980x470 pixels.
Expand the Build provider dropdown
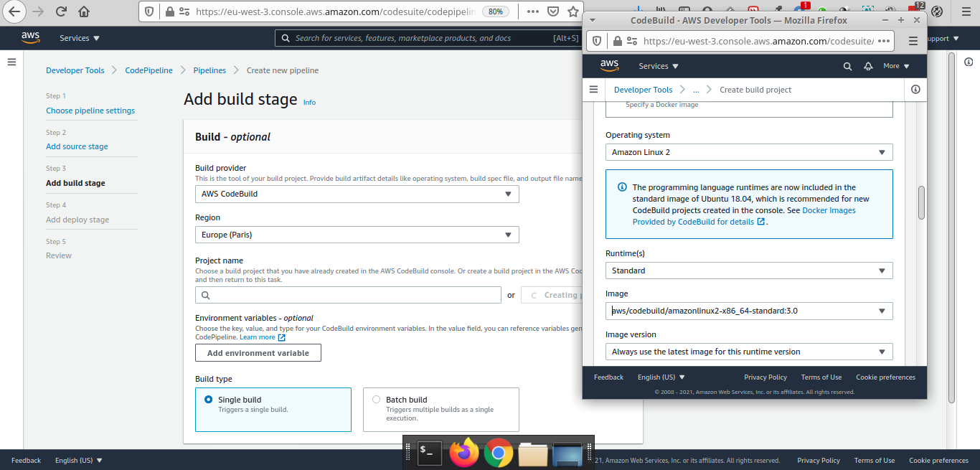(357, 194)
